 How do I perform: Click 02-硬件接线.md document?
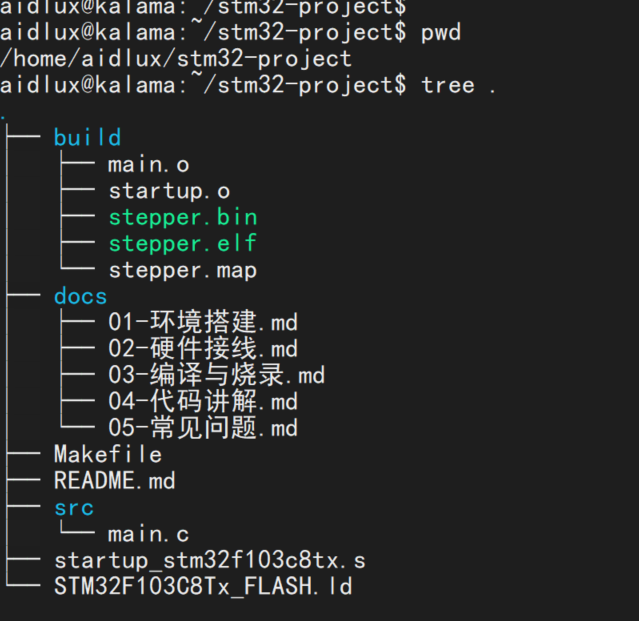point(203,348)
